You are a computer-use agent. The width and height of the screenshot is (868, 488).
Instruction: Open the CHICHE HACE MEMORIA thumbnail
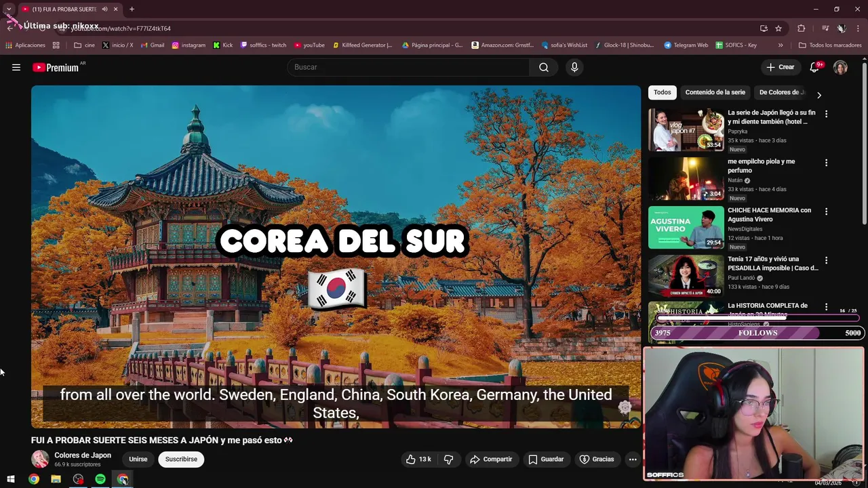click(686, 228)
